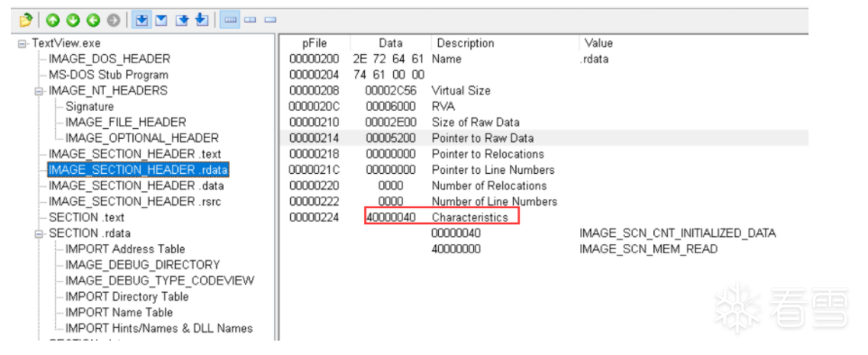Click the green back arrow icon
Screen dimensions: 868x355
click(93, 21)
